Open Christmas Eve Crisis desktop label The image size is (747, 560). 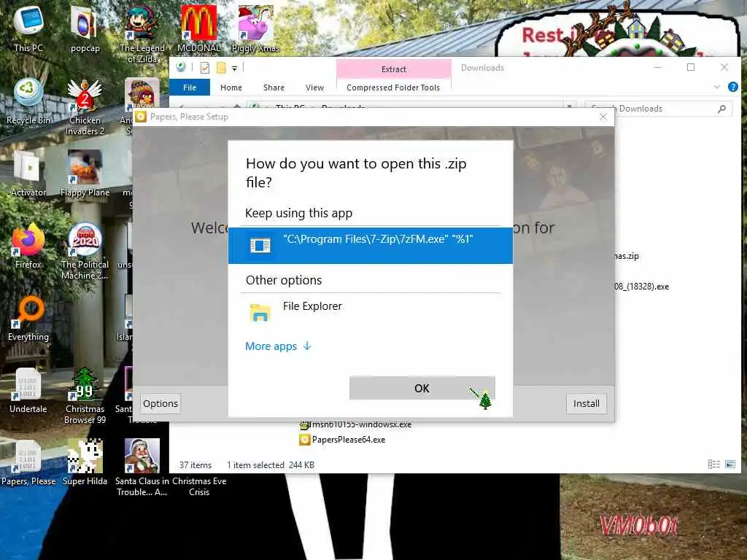click(x=199, y=486)
